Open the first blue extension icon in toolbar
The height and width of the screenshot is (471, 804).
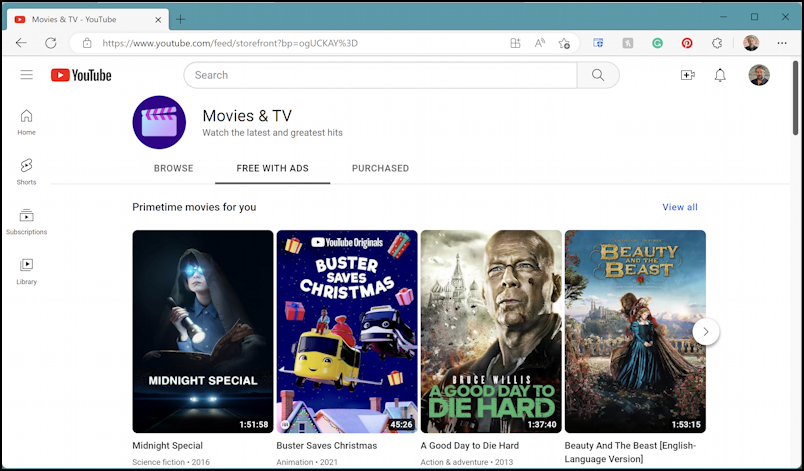tap(598, 43)
